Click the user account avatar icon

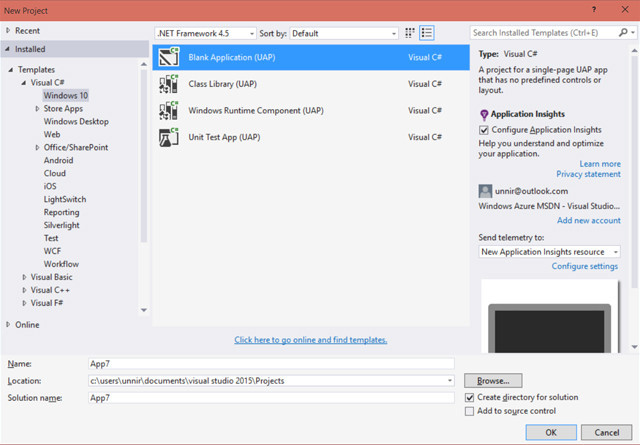click(x=485, y=191)
